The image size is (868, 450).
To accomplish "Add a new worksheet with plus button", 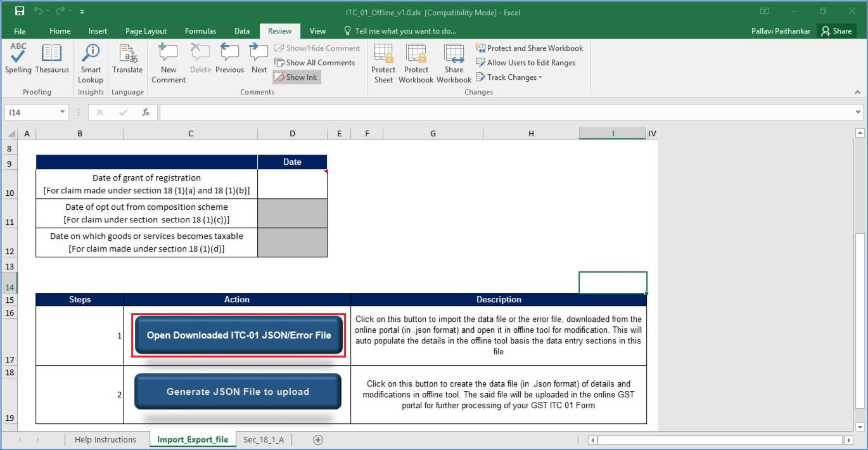I will pyautogui.click(x=317, y=439).
